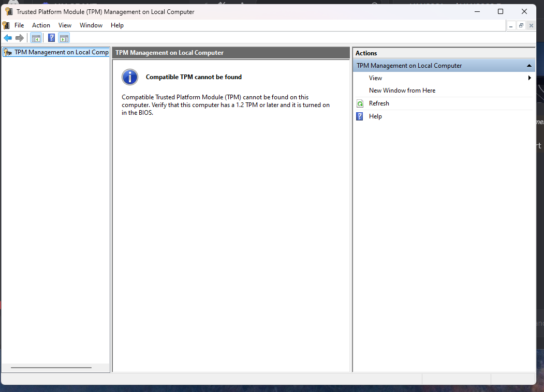Click New Window from Here action
Viewport: 544px width, 392px height.
click(402, 91)
